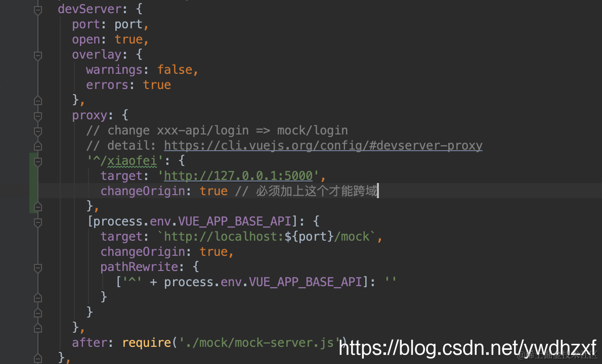Viewport: 602px width, 364px height.
Task: Collapse the overlay block fold marker
Action: click(37, 56)
